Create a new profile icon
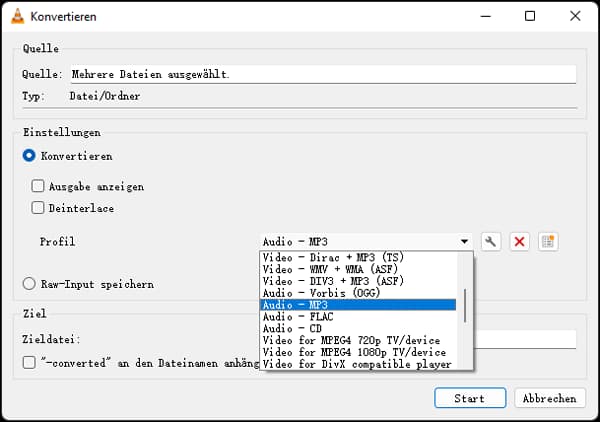600x422 pixels. click(x=548, y=242)
